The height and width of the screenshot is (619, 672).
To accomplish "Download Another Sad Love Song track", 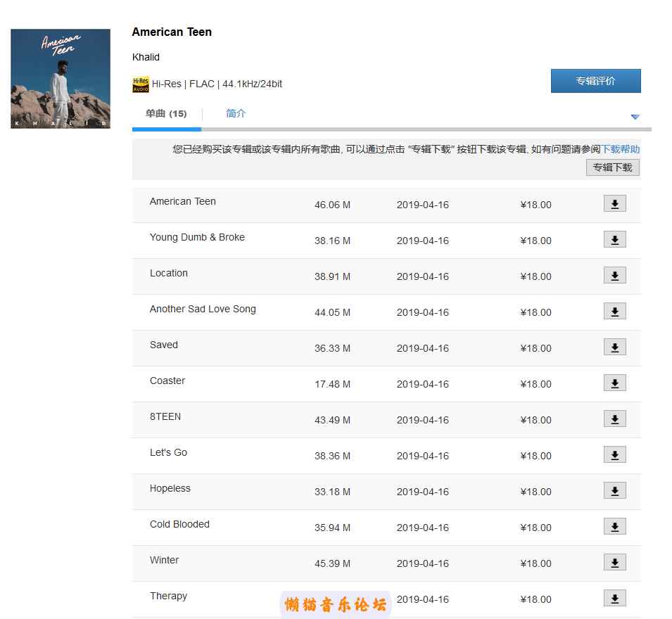I will pos(614,312).
